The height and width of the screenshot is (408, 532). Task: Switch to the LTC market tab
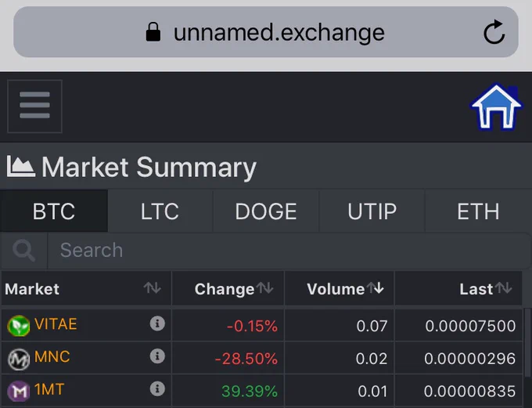point(160,211)
